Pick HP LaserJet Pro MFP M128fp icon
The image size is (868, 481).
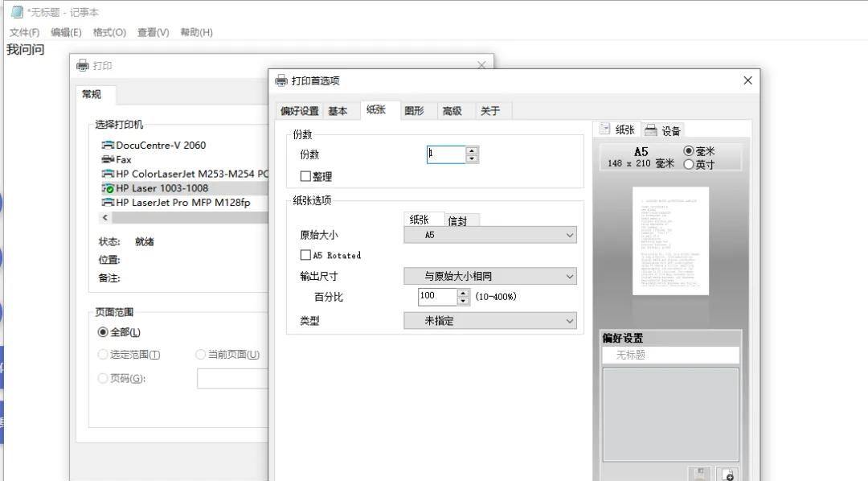click(x=108, y=203)
